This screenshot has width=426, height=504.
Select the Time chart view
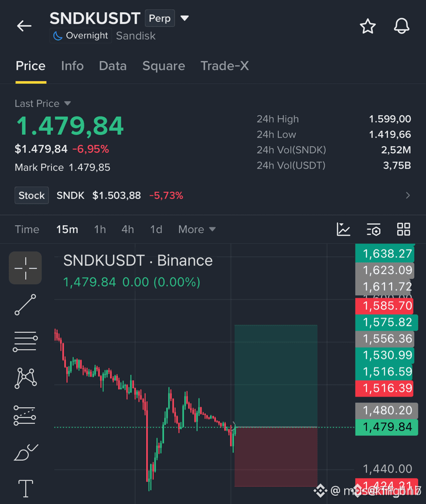pos(27,229)
